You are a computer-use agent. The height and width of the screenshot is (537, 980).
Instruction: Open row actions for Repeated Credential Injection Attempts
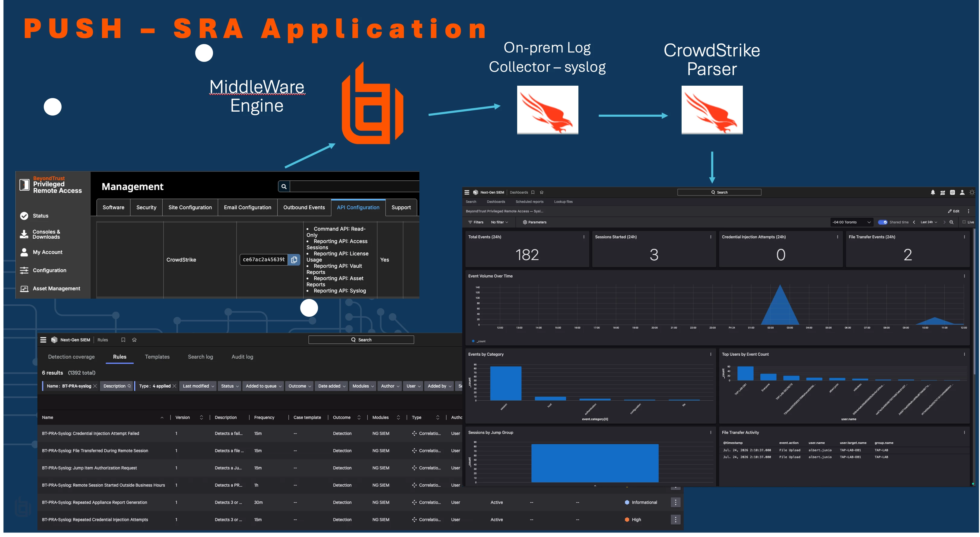tap(676, 520)
